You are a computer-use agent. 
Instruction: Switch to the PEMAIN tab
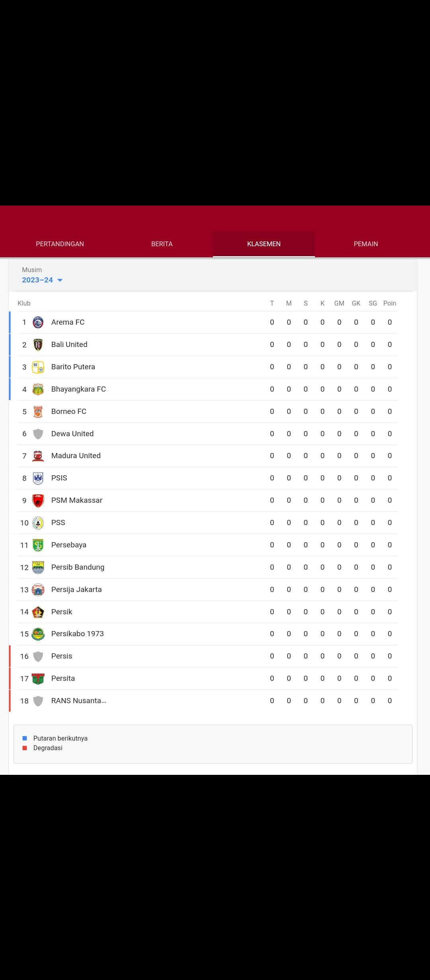coord(366,244)
